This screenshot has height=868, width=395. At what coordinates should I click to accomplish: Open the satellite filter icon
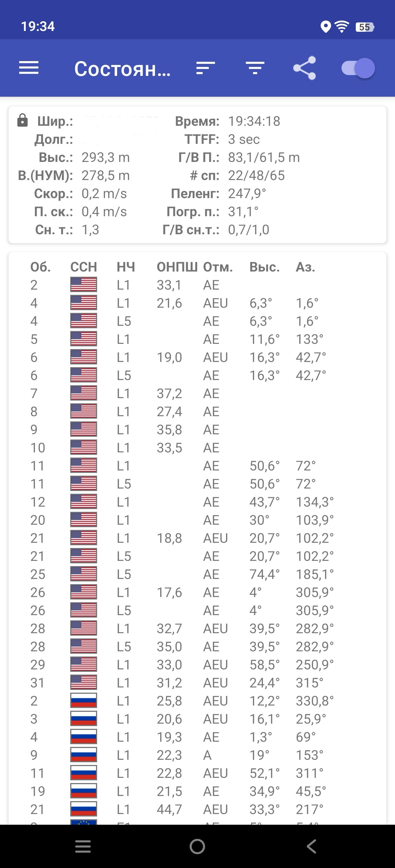pos(255,68)
